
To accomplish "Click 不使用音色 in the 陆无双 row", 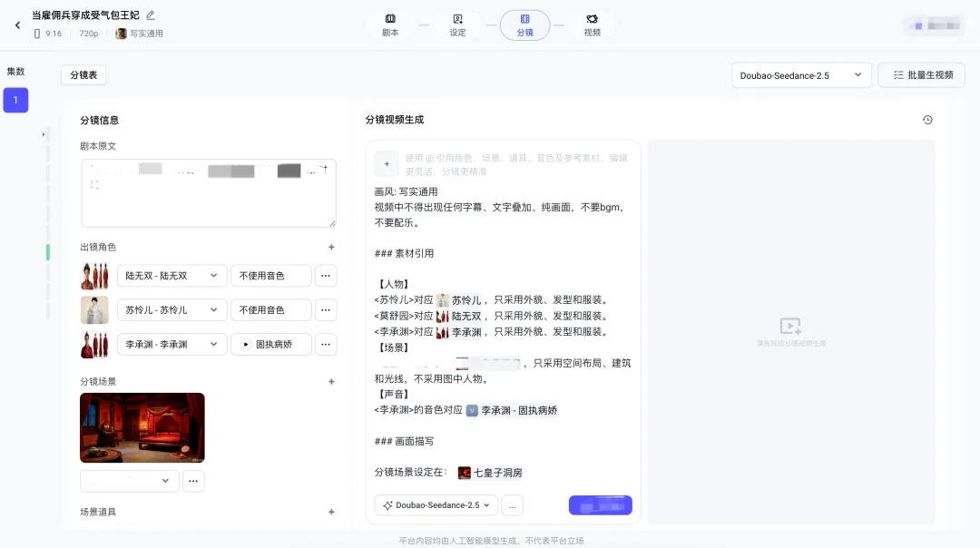I will coord(271,276).
